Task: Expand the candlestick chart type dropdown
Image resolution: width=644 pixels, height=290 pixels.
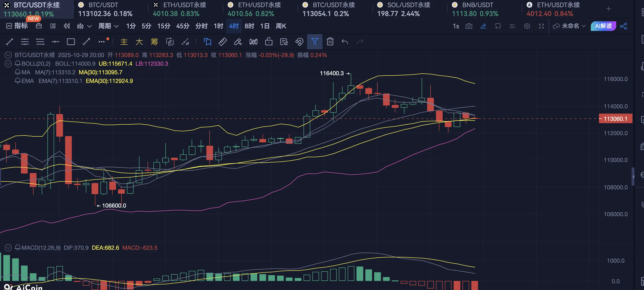Action: coord(89,26)
